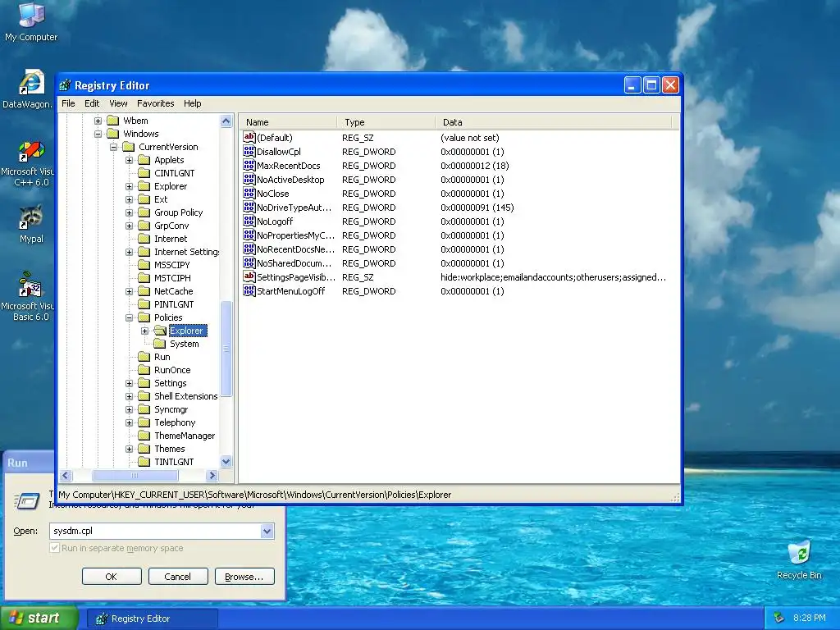This screenshot has height=630, width=840.
Task: Select the NoRecentDocsNe... value name
Action: tap(295, 249)
